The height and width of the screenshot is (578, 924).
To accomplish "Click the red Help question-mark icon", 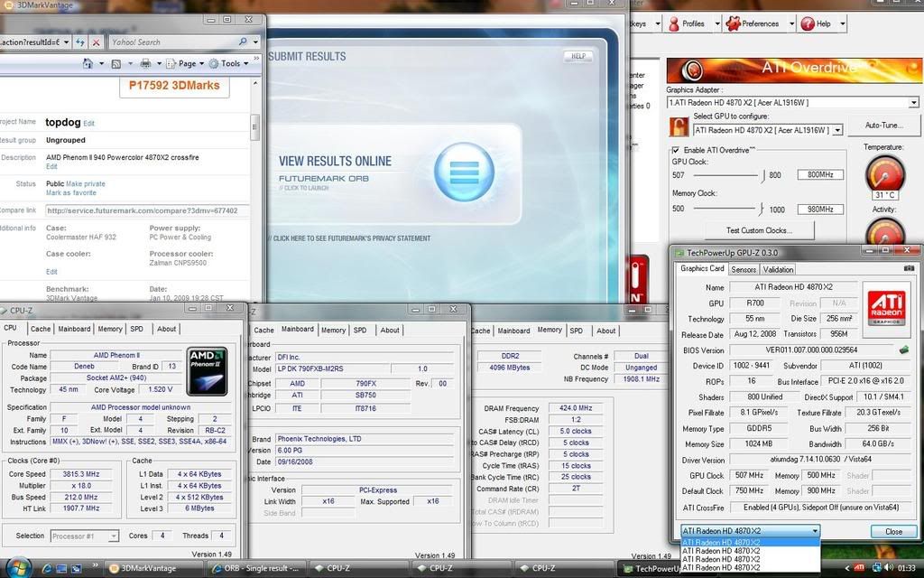I will pyautogui.click(x=808, y=24).
